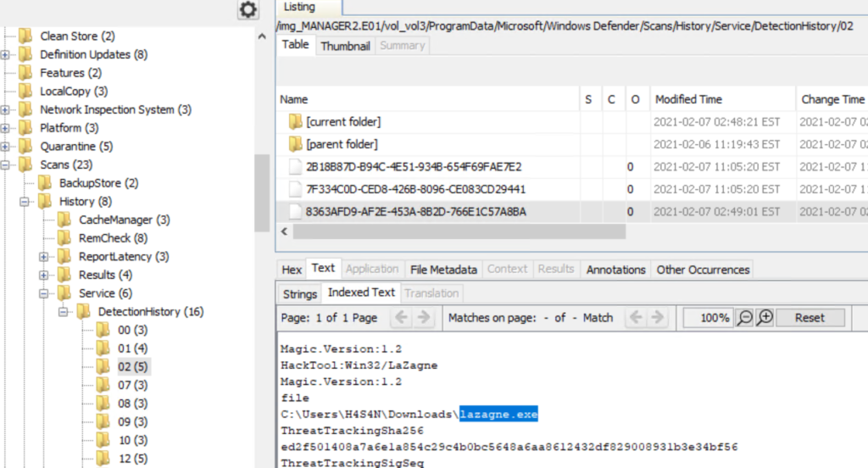Click the [parent folder] folder icon

296,144
